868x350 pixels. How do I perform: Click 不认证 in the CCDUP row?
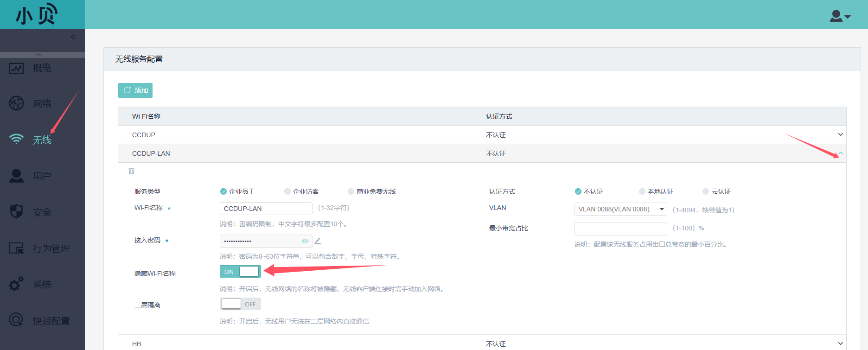click(496, 135)
